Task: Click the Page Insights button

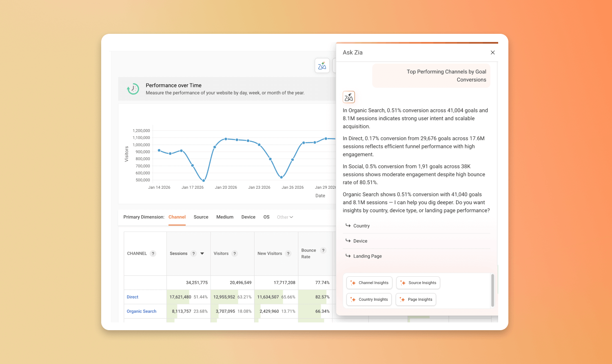Action: (x=416, y=300)
